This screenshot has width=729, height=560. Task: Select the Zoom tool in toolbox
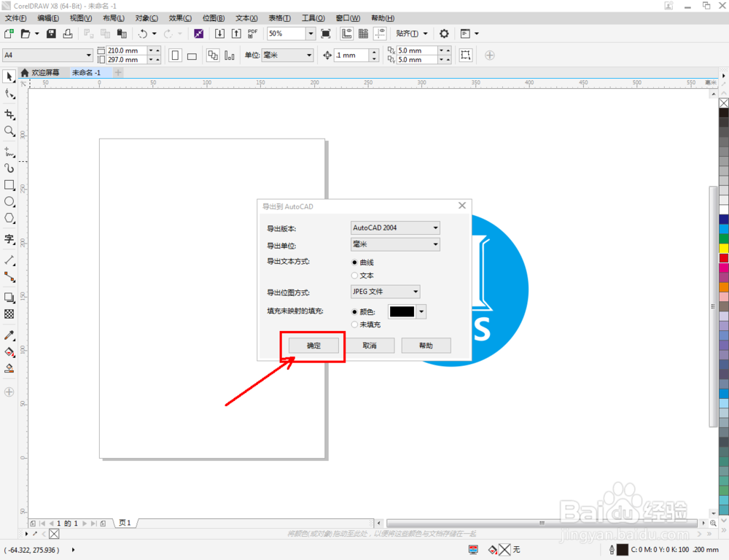point(9,131)
